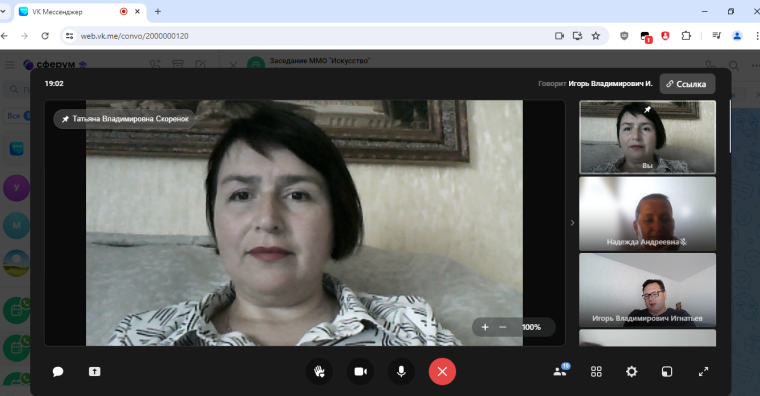Viewport: 760px width, 396px height.
Task: Start screen sharing in the call
Action: (x=94, y=372)
